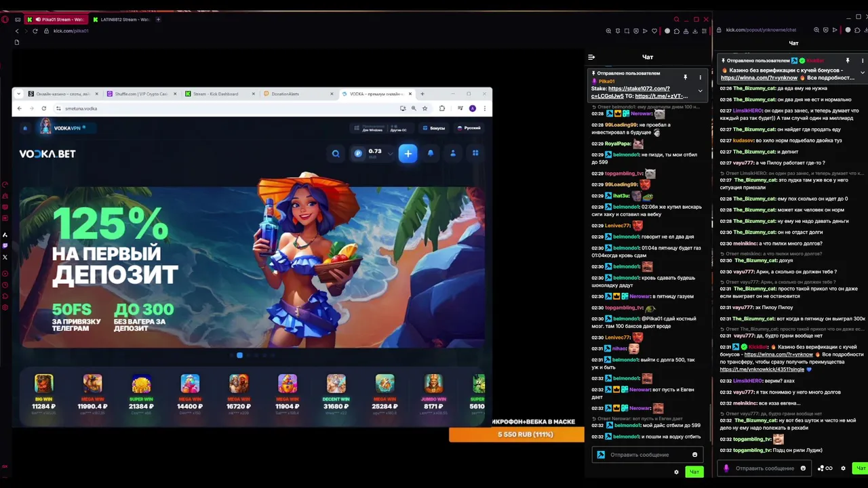Switch to the Shuffle.com VIP Crypto Casino tab
Image resolution: width=868 pixels, height=488 pixels.
[x=141, y=94]
